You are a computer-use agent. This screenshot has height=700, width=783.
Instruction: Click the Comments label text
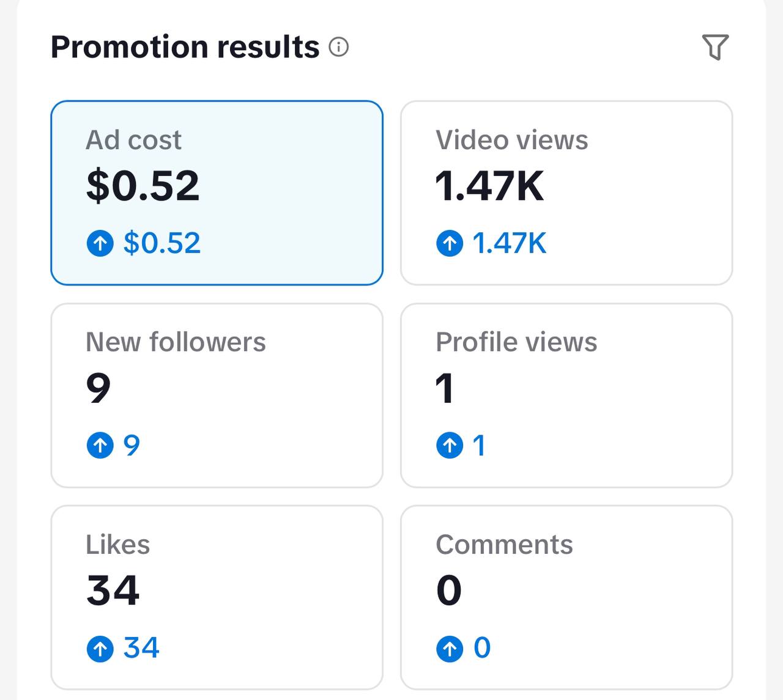click(x=505, y=544)
